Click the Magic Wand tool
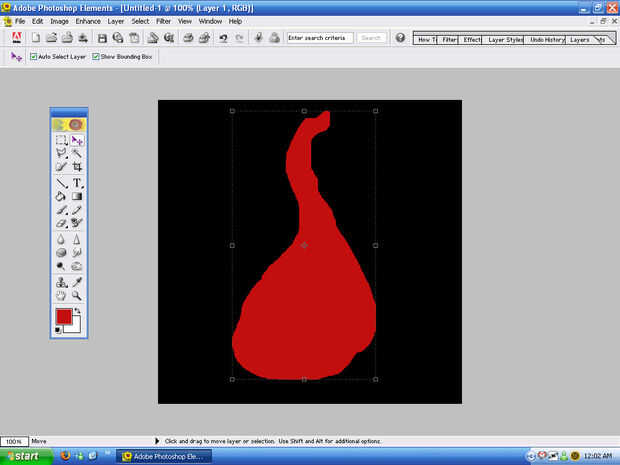Viewport: 620px width, 465px height. coord(77,154)
